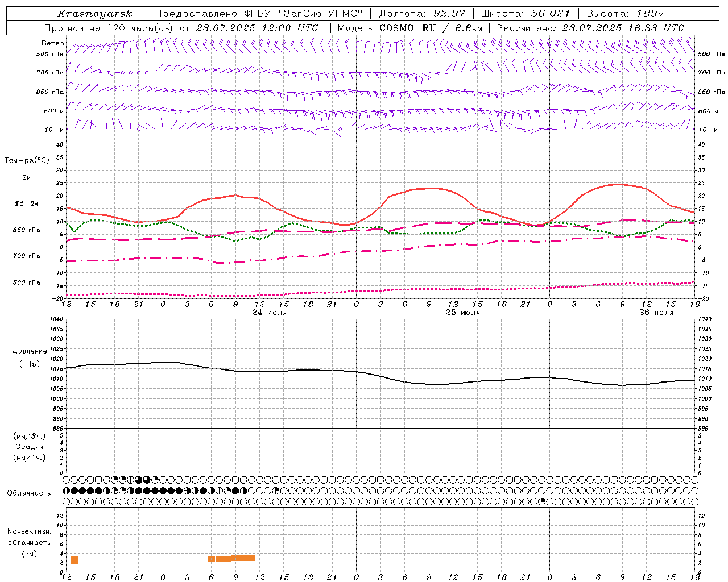Click the partly filled circle in the lowest cloud row
Screen dimensions: 728x582
(543, 501)
